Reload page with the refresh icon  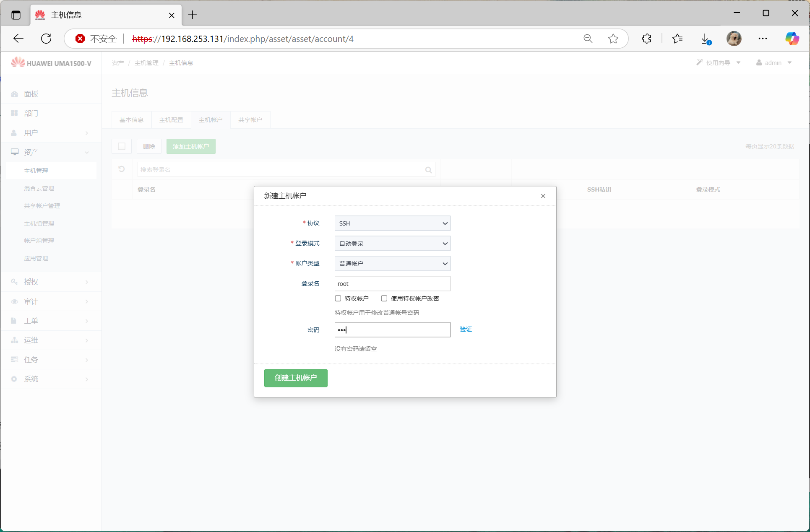[x=46, y=39]
